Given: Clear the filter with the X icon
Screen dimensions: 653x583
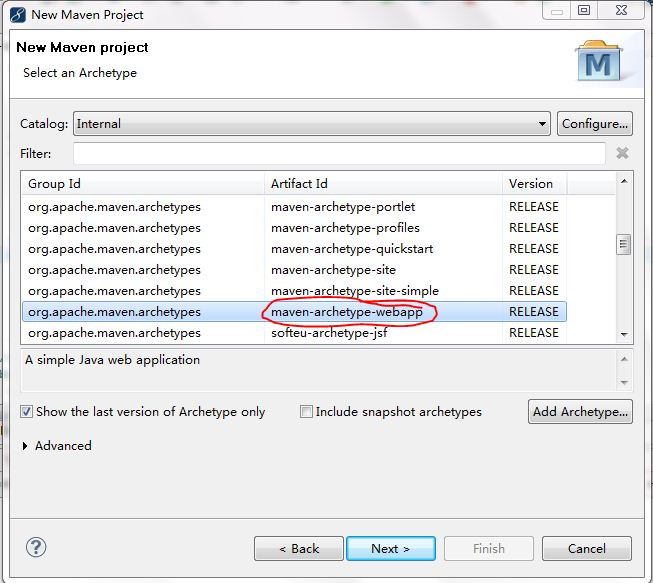Looking at the screenshot, I should 622,154.
